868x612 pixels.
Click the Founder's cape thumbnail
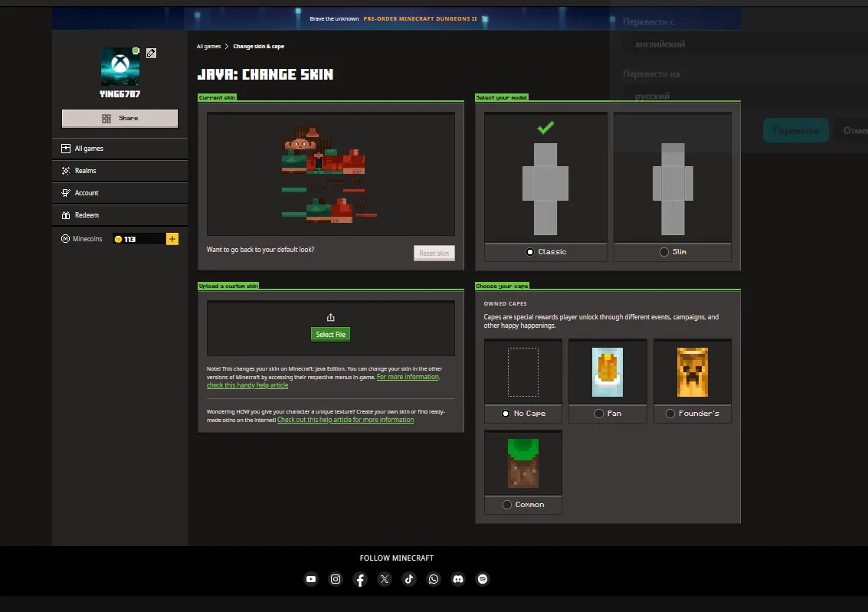pyautogui.click(x=693, y=371)
